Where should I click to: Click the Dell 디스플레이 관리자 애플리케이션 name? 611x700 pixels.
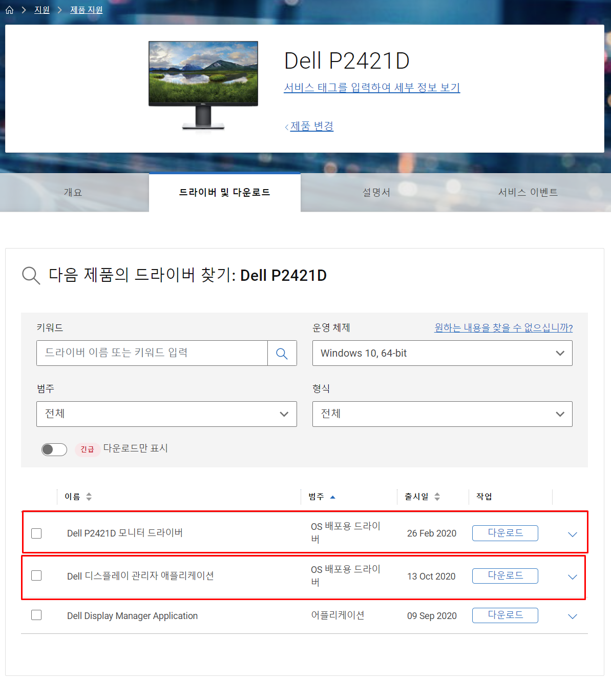pos(140,576)
